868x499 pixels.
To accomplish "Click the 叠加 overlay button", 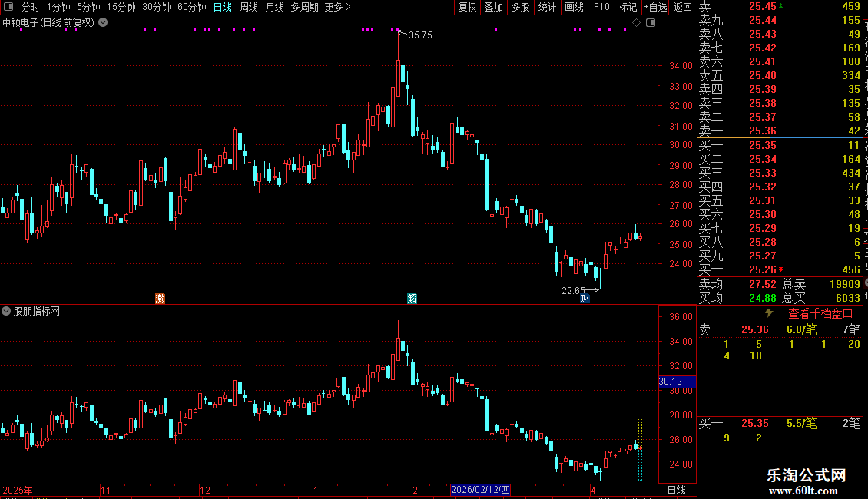I will click(493, 7).
